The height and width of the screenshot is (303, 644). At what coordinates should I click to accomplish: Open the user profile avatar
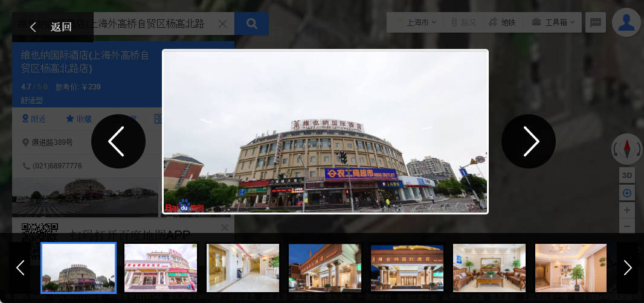[x=626, y=23]
